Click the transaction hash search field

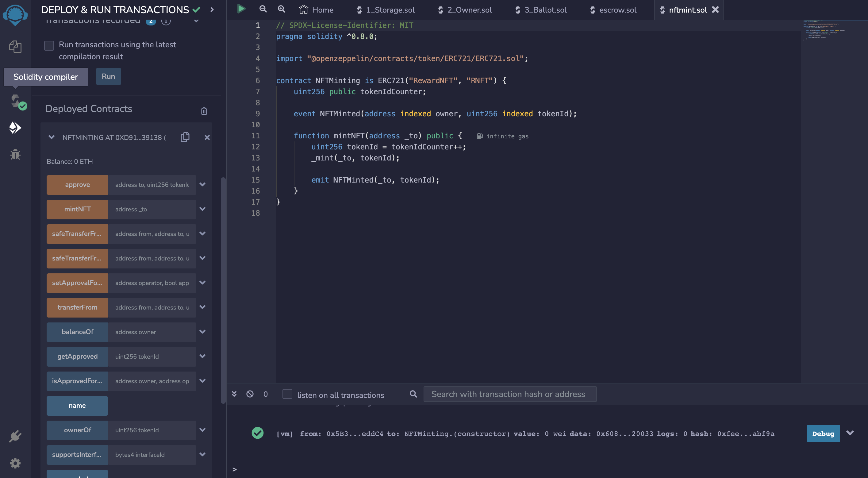point(509,394)
